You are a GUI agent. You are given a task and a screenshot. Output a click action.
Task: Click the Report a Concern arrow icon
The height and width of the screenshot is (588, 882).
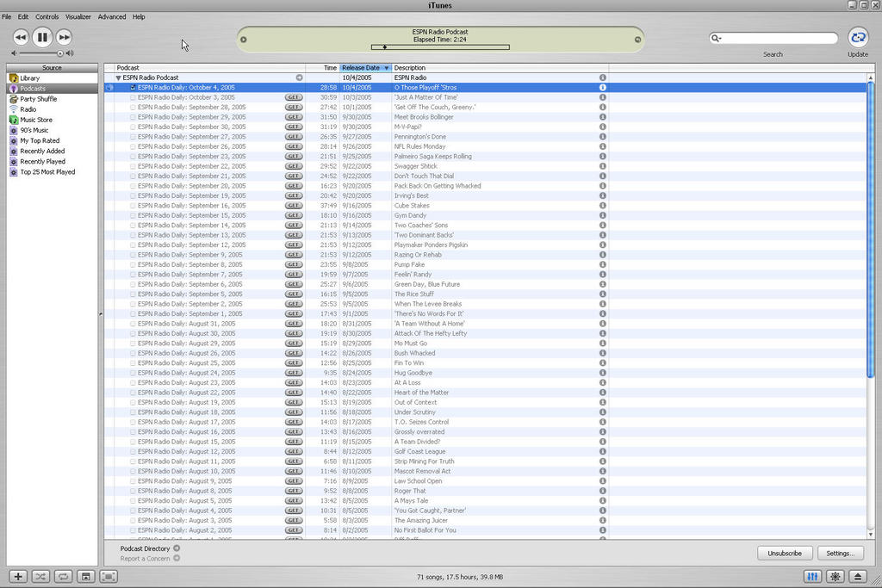177,558
